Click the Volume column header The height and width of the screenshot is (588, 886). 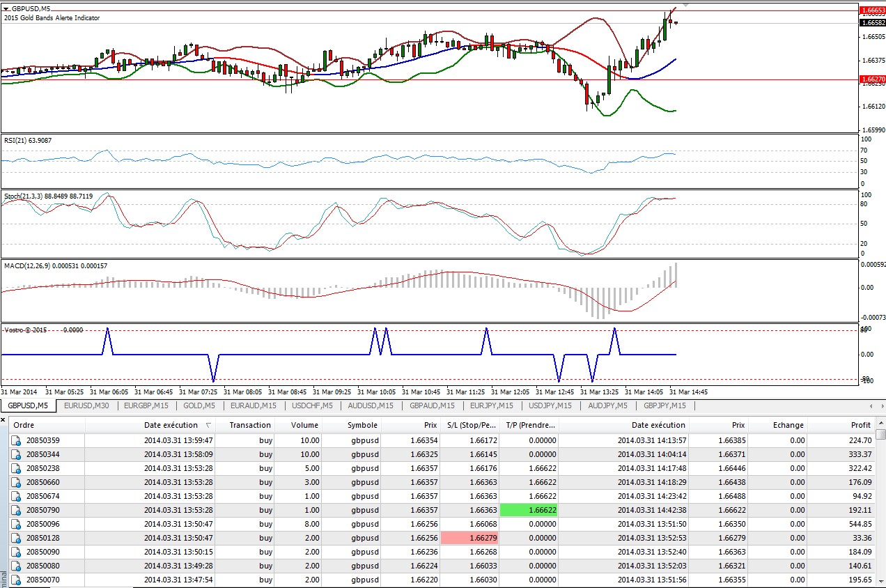pyautogui.click(x=304, y=425)
